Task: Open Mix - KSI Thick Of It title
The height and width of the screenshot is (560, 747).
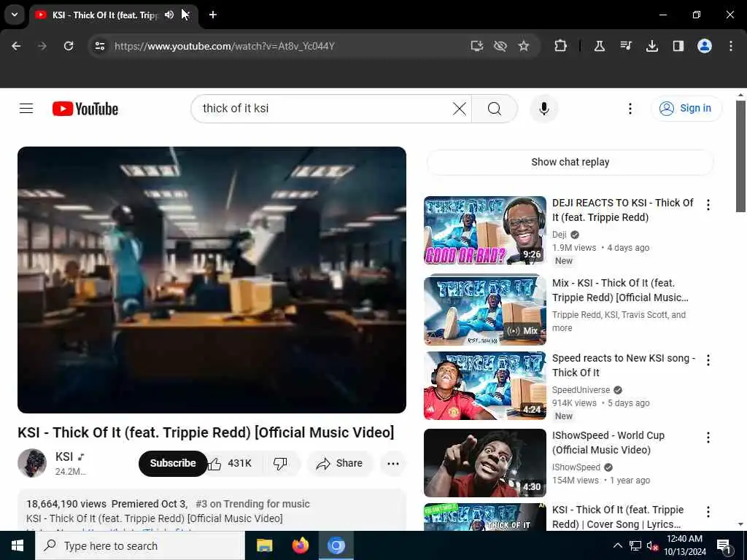Action: [x=620, y=290]
